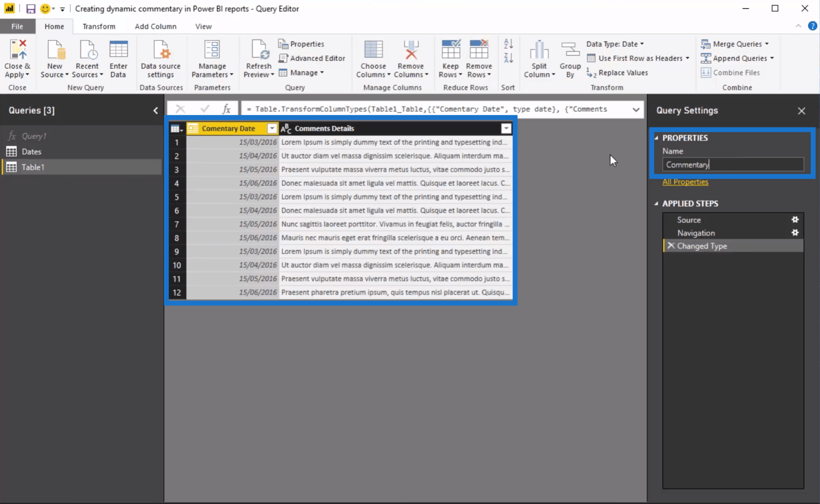The image size is (820, 504).
Task: Sort column descending
Action: click(508, 58)
